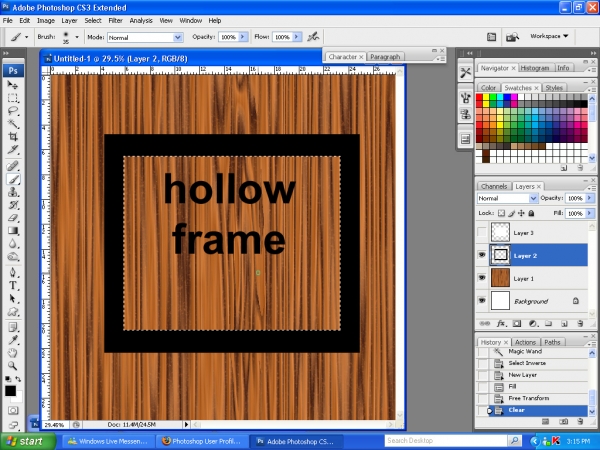Screen dimensions: 600x450
Task: Swap foreground and background colors
Action: [x=18, y=379]
